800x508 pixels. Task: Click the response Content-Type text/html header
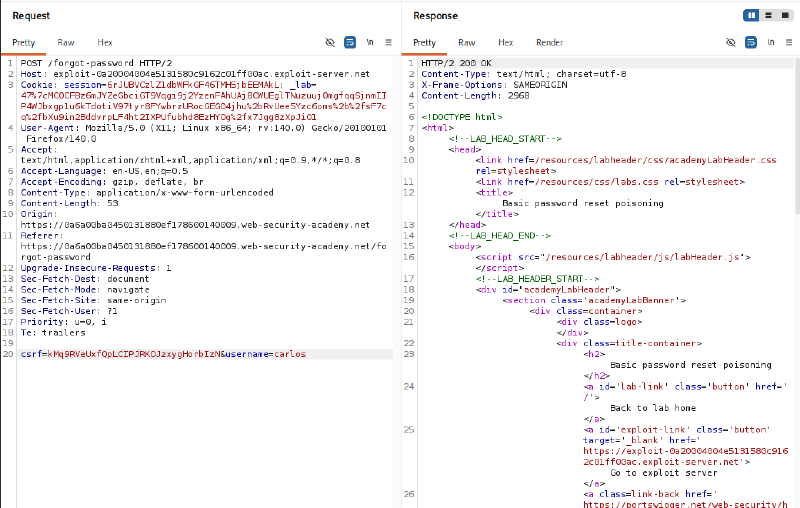pyautogui.click(x=523, y=74)
